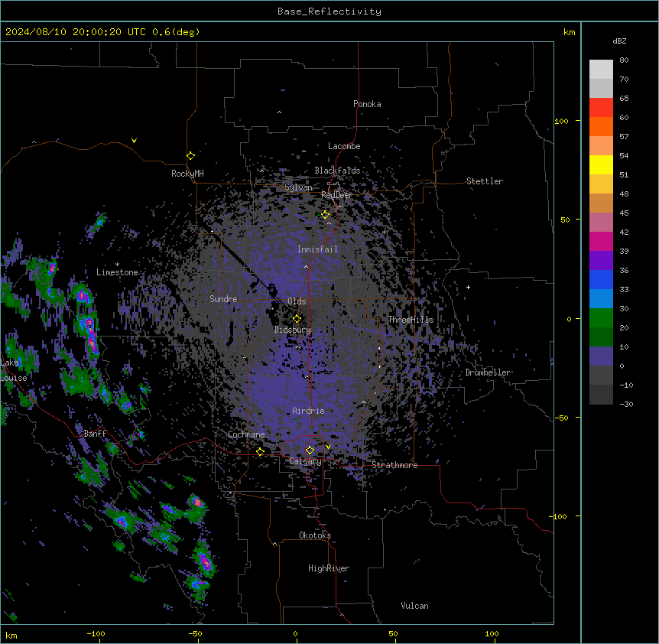Select the bright green 30-20 dBZ legend swatch

pyautogui.click(x=601, y=318)
